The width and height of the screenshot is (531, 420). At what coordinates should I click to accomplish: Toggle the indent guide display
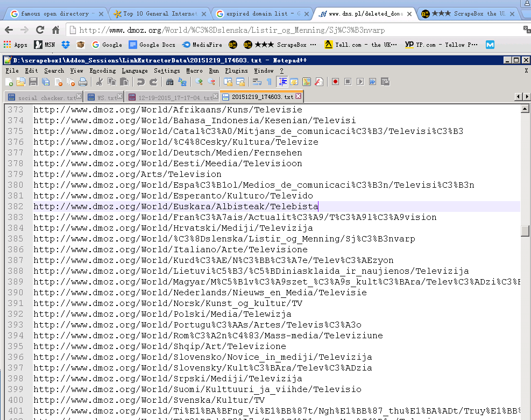(282, 82)
